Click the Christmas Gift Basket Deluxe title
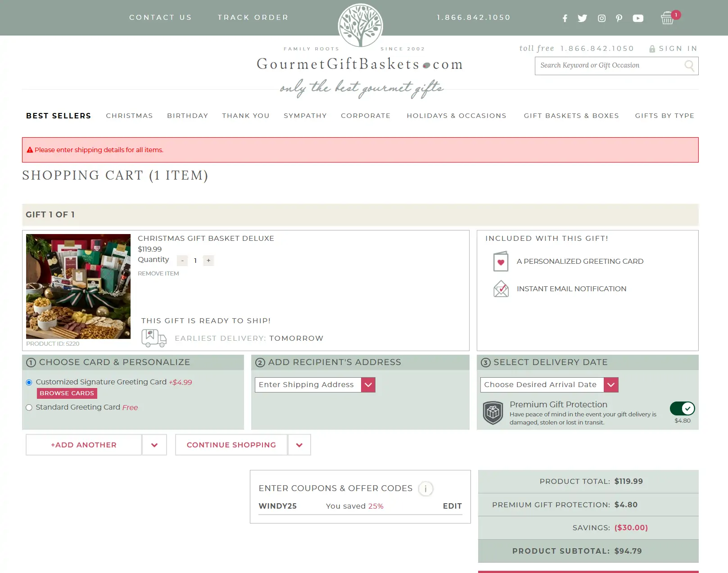728x573 pixels. [206, 239]
